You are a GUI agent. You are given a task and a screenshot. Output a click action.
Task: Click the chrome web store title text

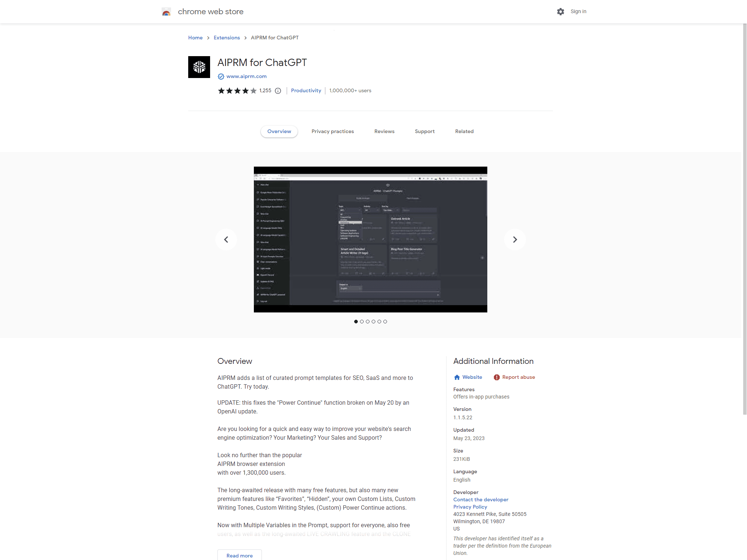tap(211, 12)
